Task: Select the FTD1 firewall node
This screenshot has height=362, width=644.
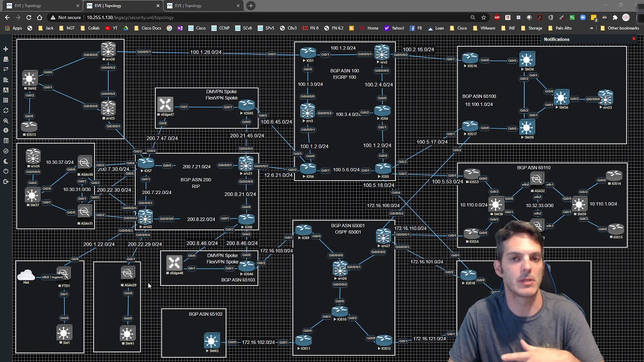Action: coord(63,274)
